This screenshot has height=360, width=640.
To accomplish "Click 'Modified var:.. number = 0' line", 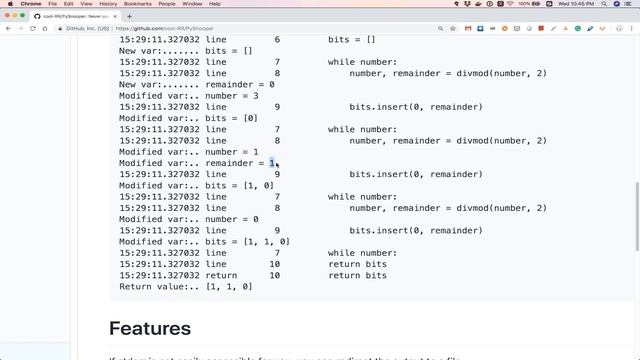I will 189,219.
